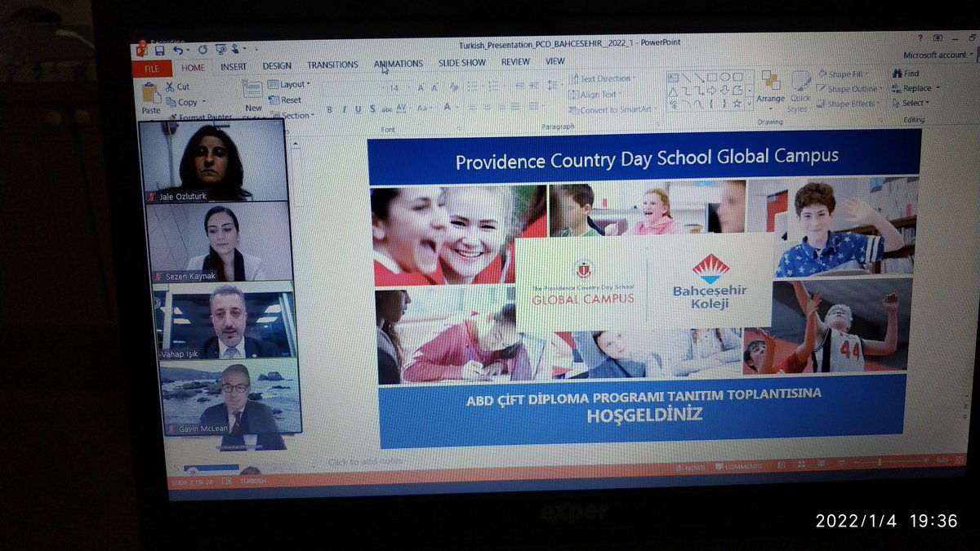Image resolution: width=980 pixels, height=551 pixels.
Task: Toggle Strikethrough formatting
Action: tap(385, 108)
